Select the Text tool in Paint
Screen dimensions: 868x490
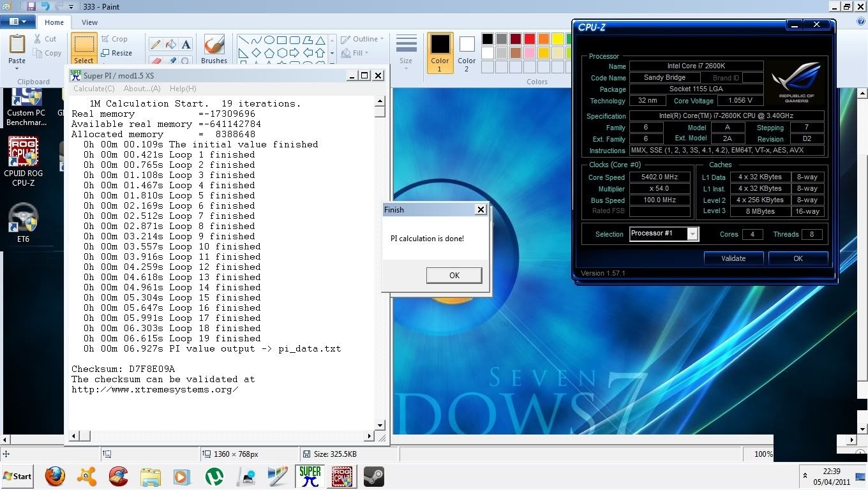click(x=186, y=44)
